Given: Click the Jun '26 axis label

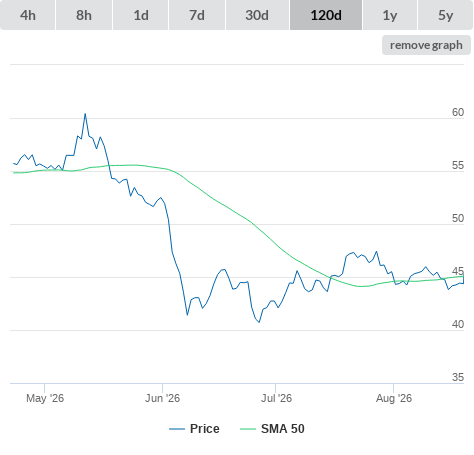Looking at the screenshot, I should click(x=162, y=398).
